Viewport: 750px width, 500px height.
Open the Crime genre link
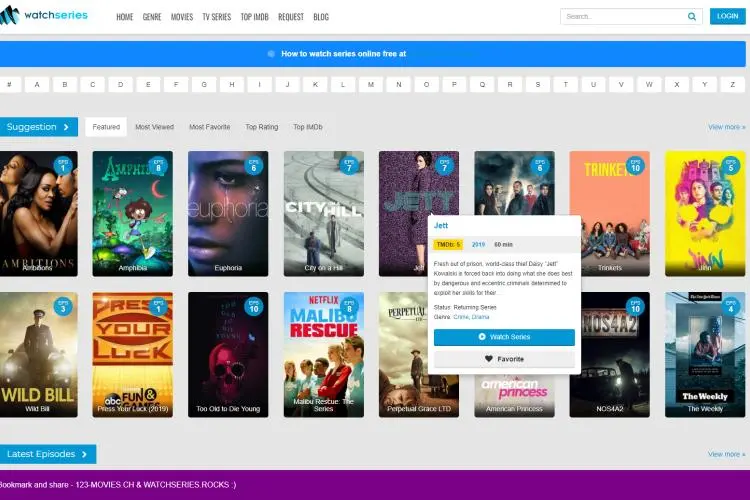click(x=461, y=317)
